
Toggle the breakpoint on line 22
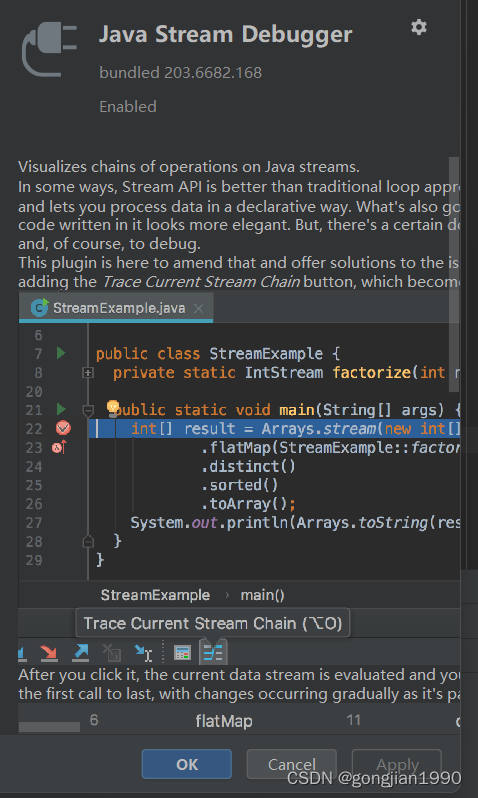[63, 428]
